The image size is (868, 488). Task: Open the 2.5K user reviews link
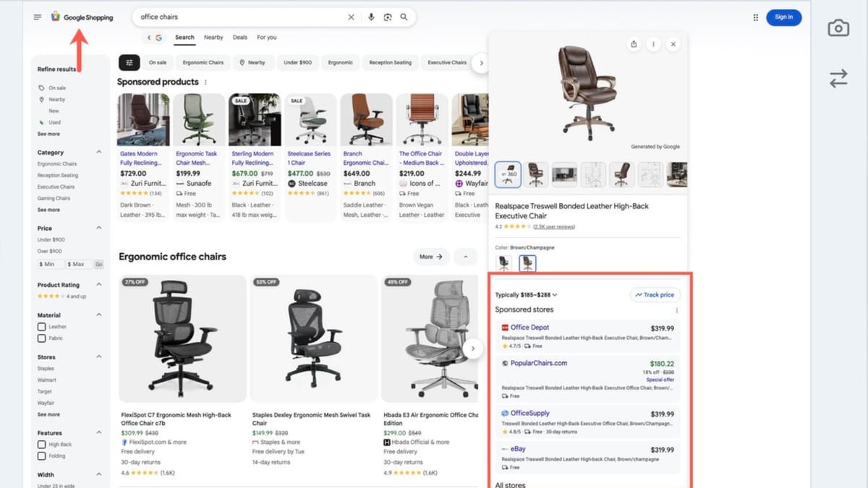555,225
